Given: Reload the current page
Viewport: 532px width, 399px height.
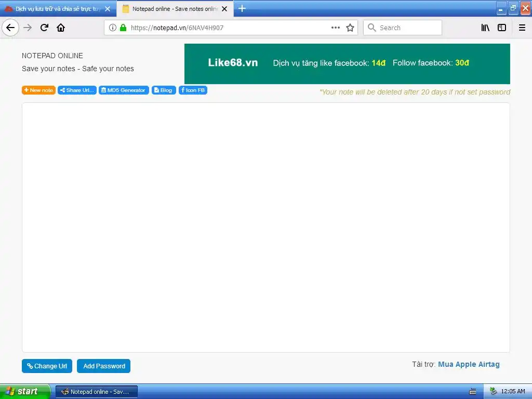Looking at the screenshot, I should pyautogui.click(x=45, y=28).
